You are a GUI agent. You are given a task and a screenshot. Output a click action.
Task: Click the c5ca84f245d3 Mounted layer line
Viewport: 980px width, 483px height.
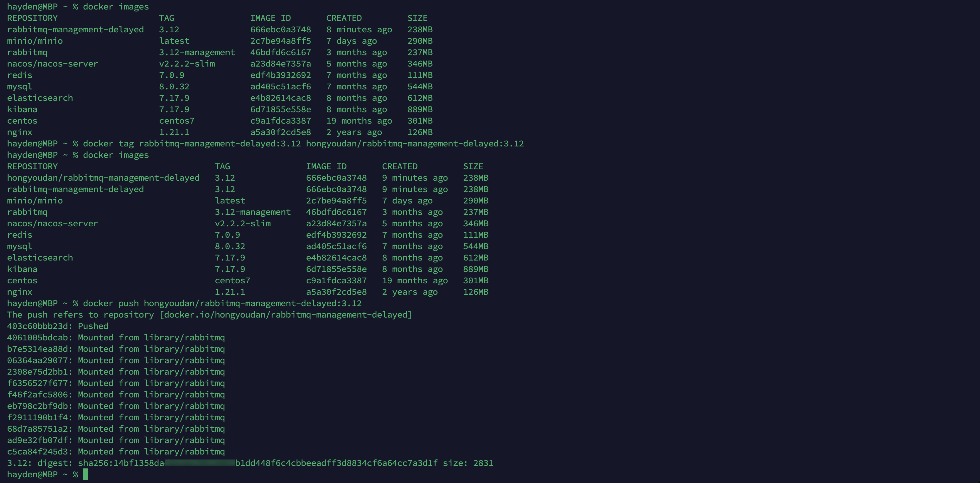pyautogui.click(x=116, y=451)
